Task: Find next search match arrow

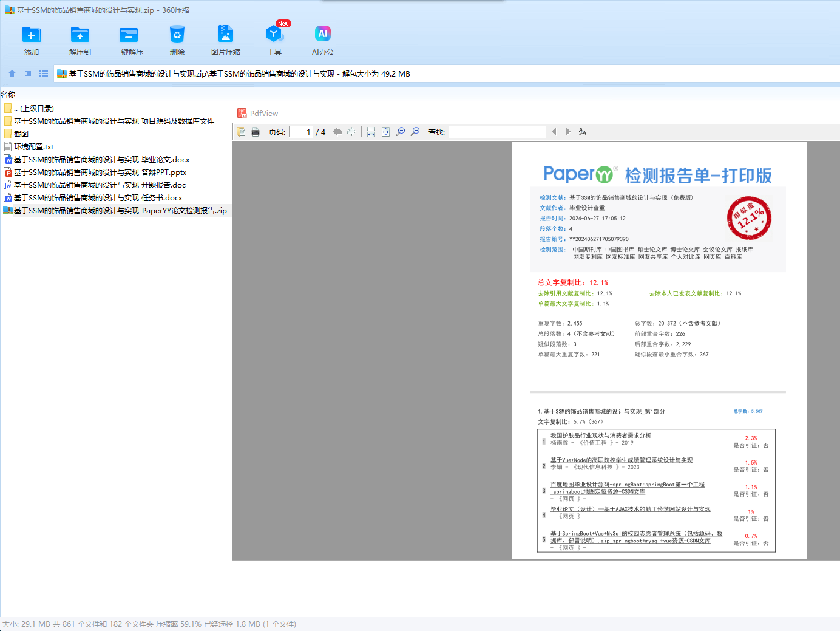Action: click(568, 132)
